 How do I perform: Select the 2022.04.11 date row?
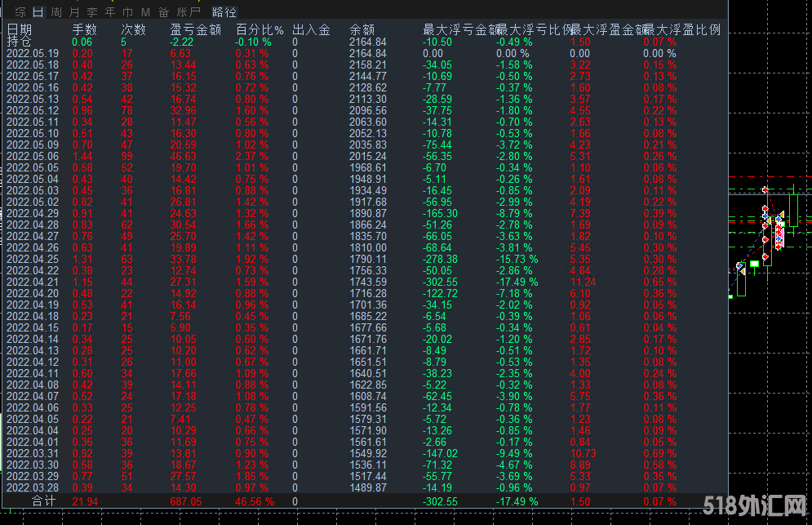tap(33, 373)
